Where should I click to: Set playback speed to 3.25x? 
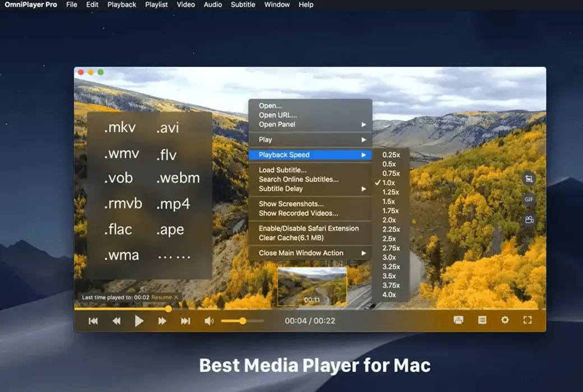pos(391,267)
